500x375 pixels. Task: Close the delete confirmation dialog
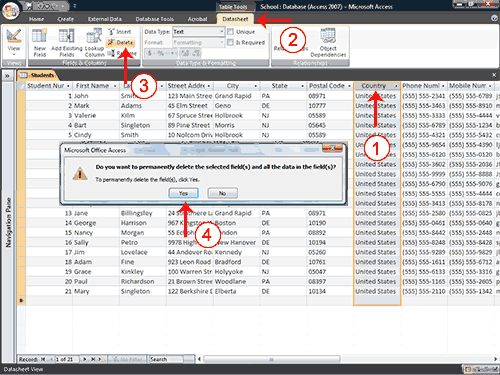click(332, 148)
